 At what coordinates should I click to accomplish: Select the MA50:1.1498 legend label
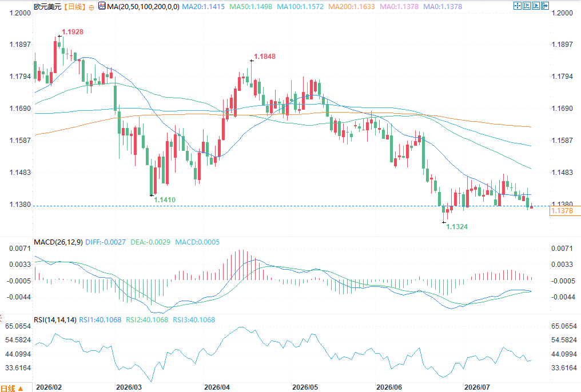[251, 7]
